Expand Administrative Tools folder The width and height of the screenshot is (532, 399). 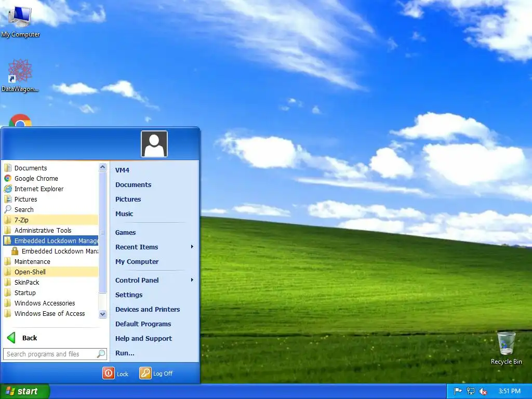51,230
